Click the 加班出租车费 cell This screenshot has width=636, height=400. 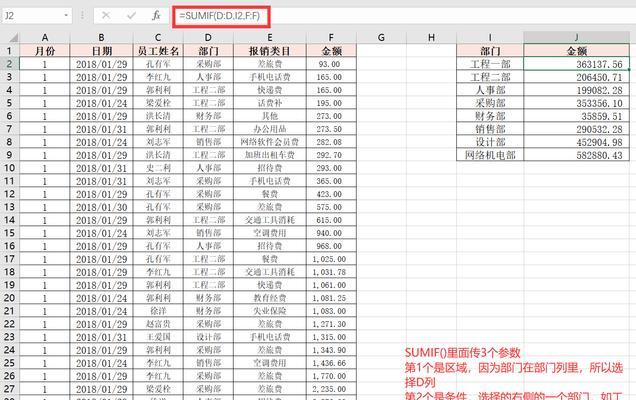tap(270, 155)
